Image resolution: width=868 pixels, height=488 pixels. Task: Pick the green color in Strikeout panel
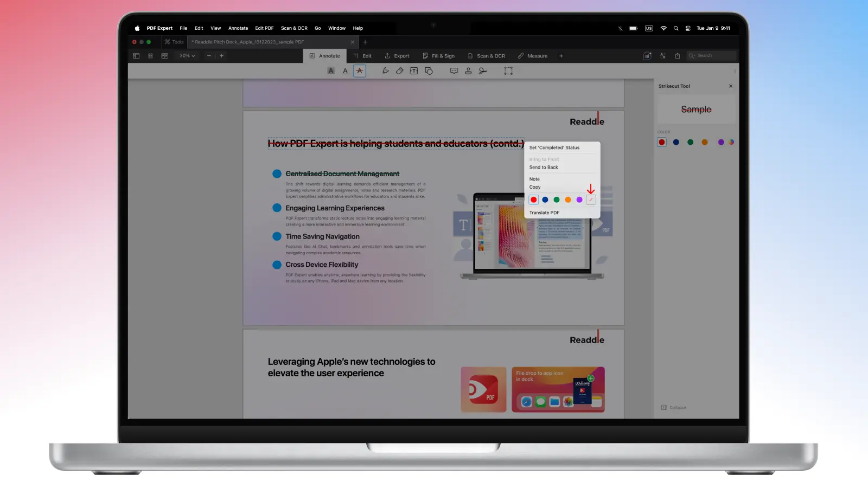[690, 143]
